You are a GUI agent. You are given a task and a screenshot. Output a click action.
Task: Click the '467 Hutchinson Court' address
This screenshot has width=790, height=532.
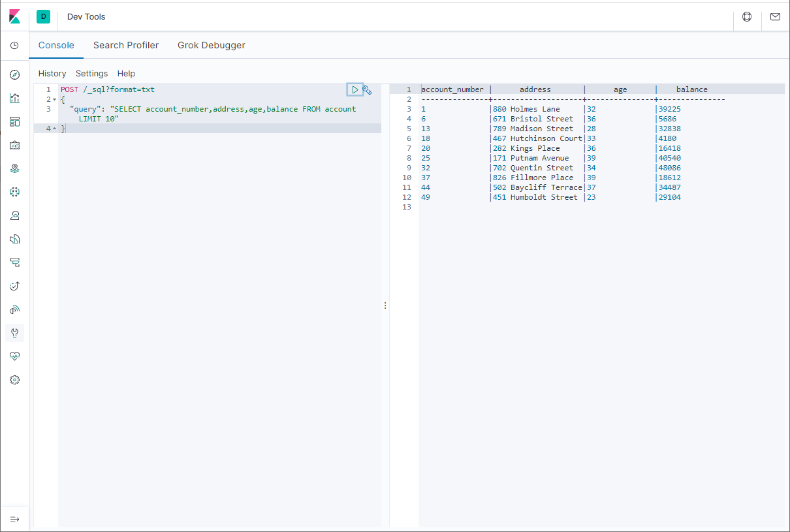click(537, 138)
